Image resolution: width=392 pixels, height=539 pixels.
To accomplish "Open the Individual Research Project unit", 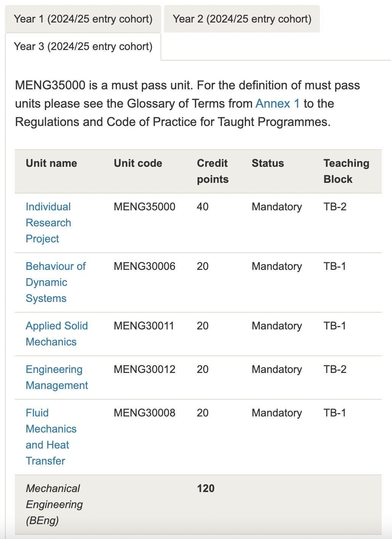I will (48, 223).
